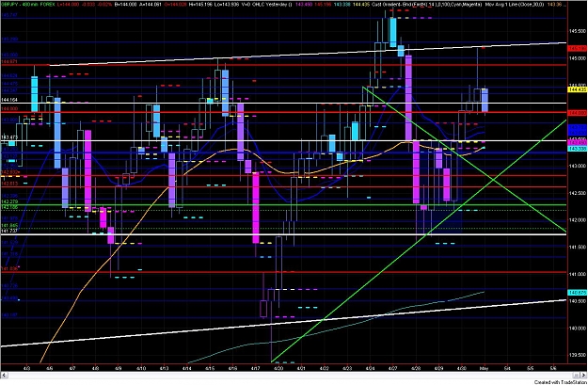Click the 4/20 date on time axis
Screen dimensions: 588x385
[278, 368]
